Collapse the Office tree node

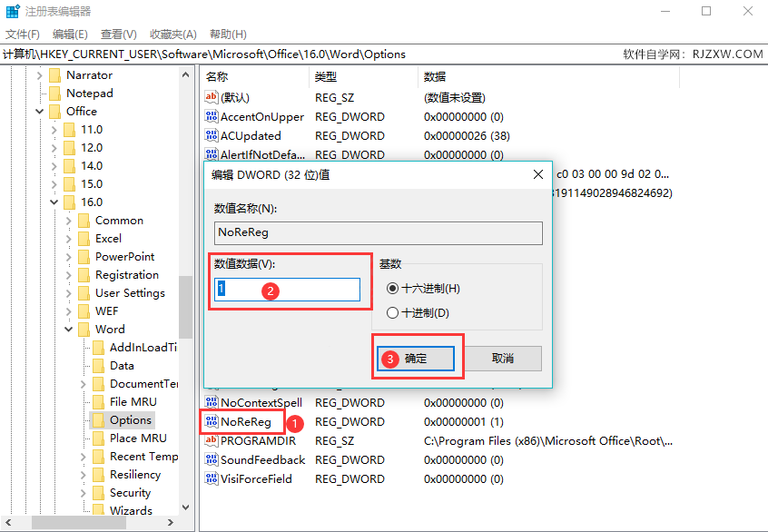point(39,111)
